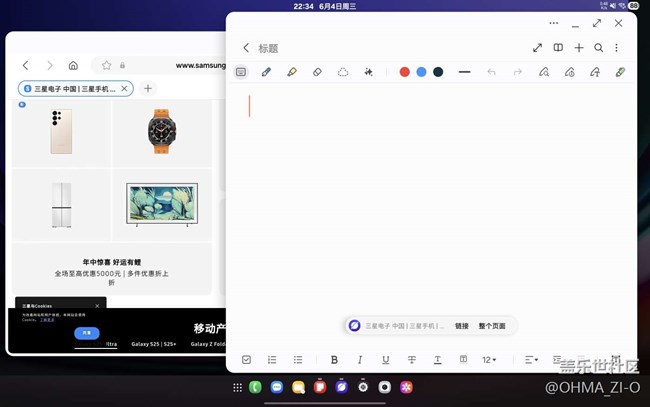This screenshot has height=407, width=650.
Task: Open the pen with clock tool
Action: click(x=570, y=72)
